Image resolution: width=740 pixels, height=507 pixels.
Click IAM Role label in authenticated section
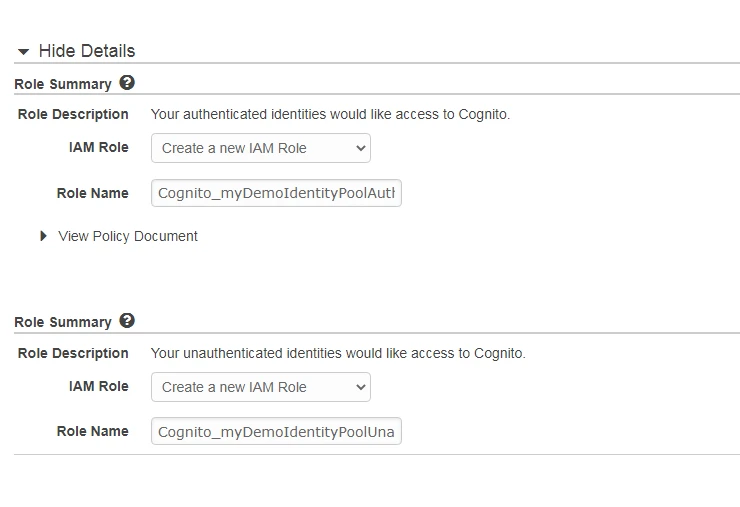[x=98, y=147]
